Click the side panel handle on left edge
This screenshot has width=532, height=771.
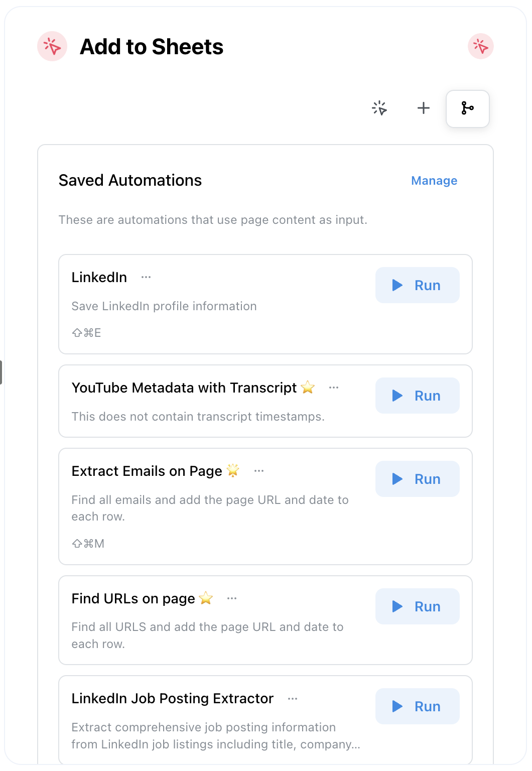(x=2, y=372)
